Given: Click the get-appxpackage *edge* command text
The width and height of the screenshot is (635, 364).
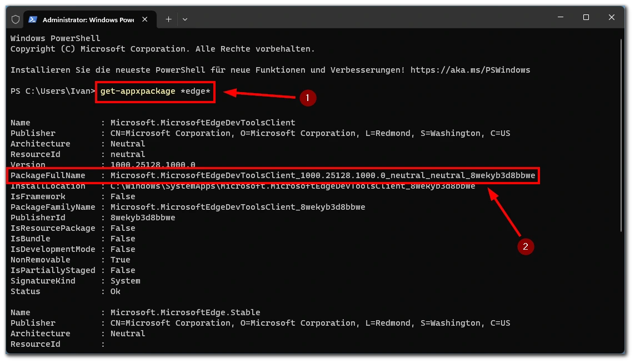Looking at the screenshot, I should coord(156,92).
